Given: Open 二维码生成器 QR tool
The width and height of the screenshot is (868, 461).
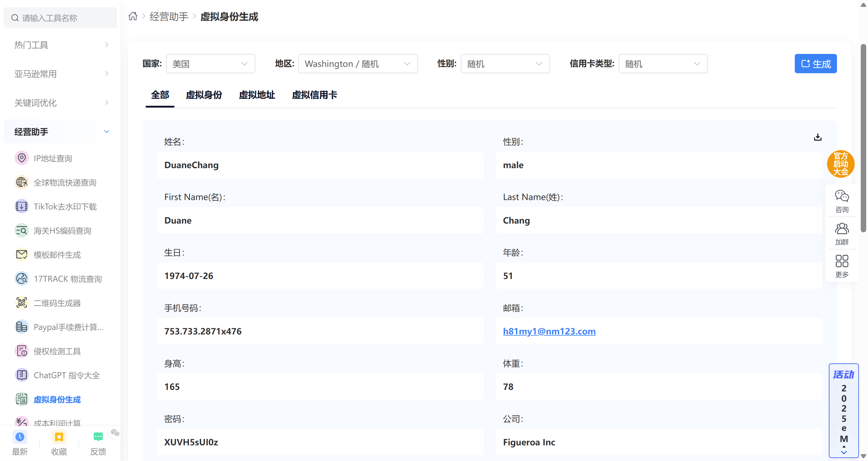Looking at the screenshot, I should click(x=57, y=303).
